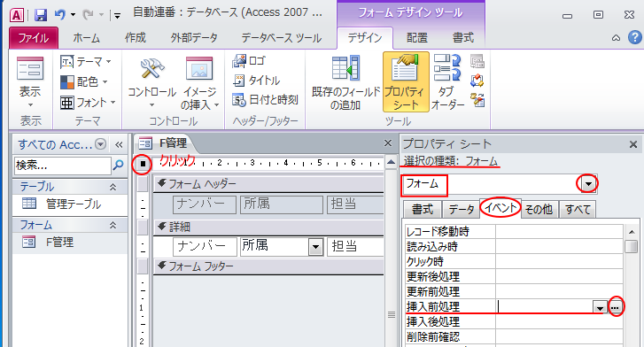Click the Redo arrow icon
Viewport: 644px width, 347px height.
click(x=88, y=15)
